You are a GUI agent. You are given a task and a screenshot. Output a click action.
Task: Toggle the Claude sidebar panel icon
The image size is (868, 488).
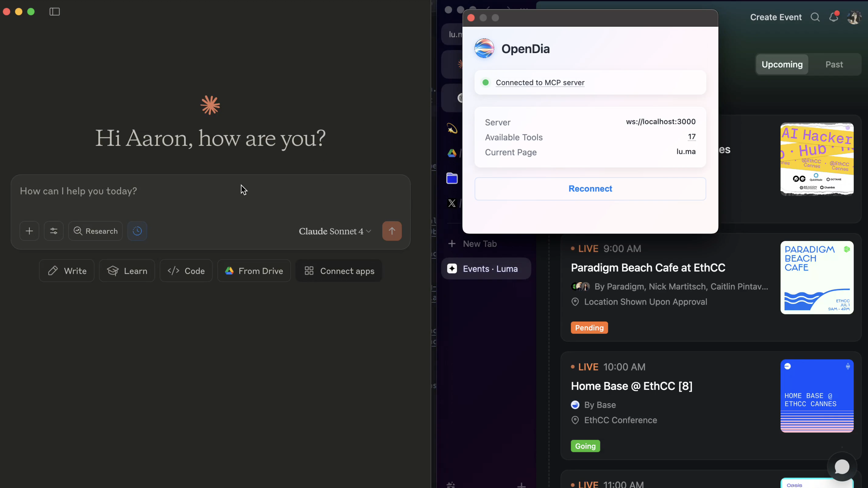[x=55, y=12]
